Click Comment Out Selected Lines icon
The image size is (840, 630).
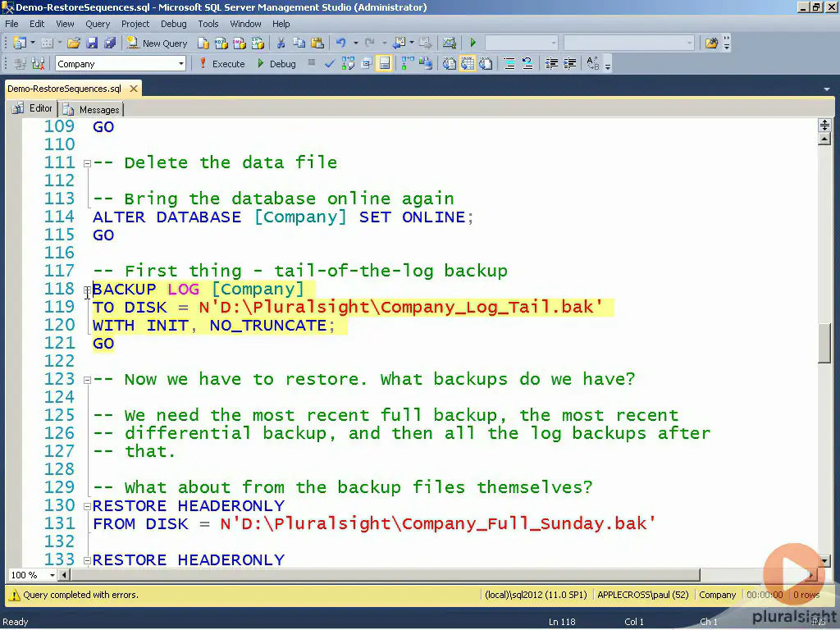509,64
